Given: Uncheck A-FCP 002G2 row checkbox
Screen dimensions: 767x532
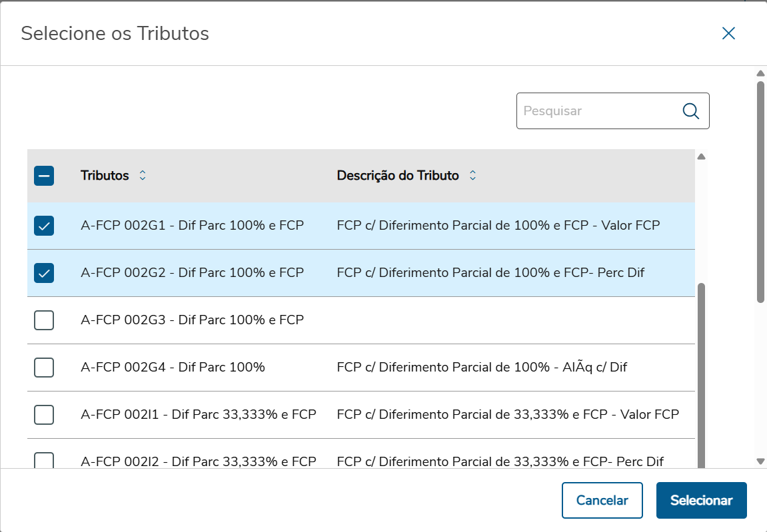Looking at the screenshot, I should click(x=44, y=273).
